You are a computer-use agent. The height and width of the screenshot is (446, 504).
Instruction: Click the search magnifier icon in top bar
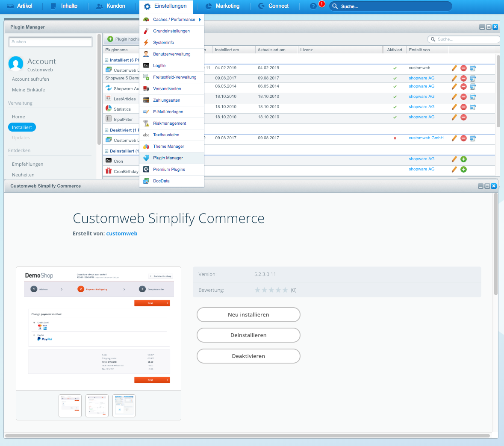click(335, 6)
